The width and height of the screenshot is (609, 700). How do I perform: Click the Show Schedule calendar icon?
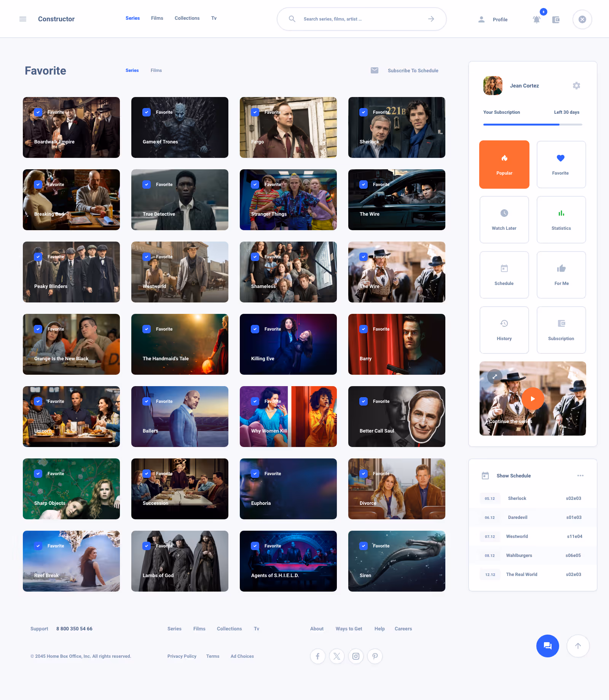tap(485, 476)
